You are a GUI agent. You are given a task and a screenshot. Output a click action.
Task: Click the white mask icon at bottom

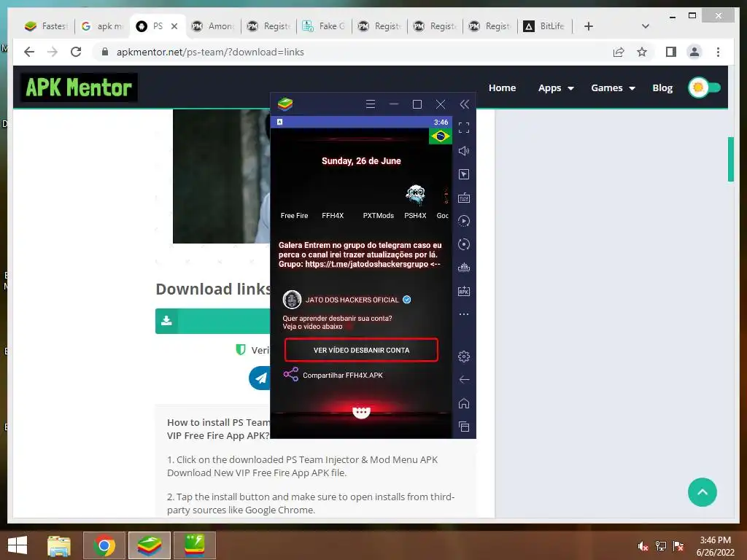tap(361, 413)
